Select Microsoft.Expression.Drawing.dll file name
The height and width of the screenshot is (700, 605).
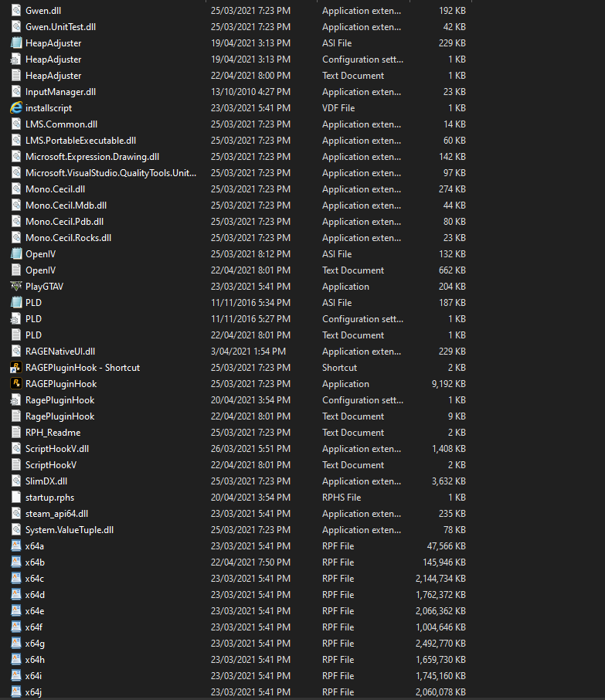[93, 157]
